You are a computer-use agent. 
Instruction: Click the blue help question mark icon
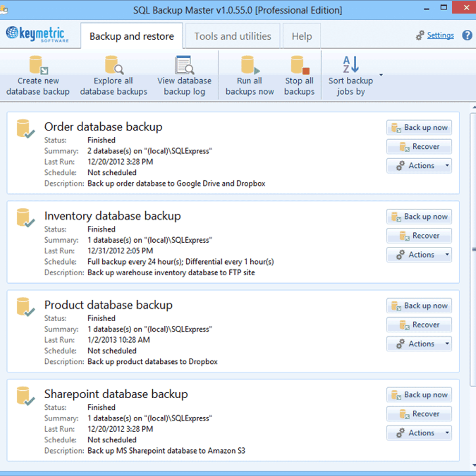click(x=467, y=35)
